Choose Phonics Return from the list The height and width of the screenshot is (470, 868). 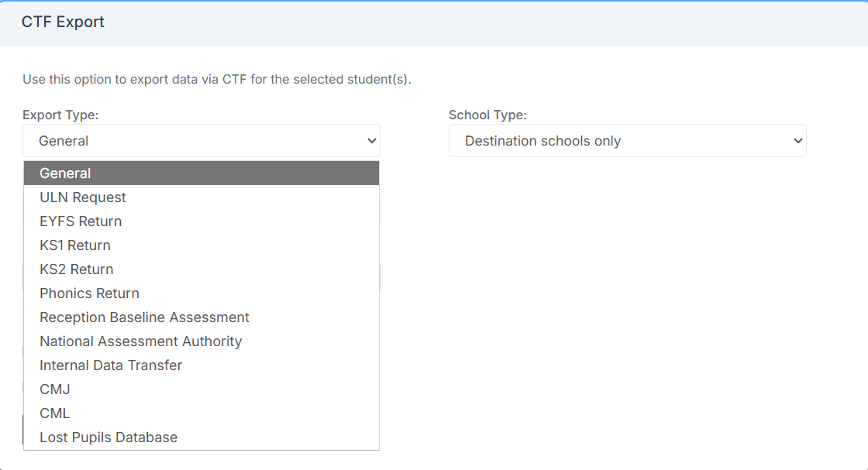click(89, 293)
